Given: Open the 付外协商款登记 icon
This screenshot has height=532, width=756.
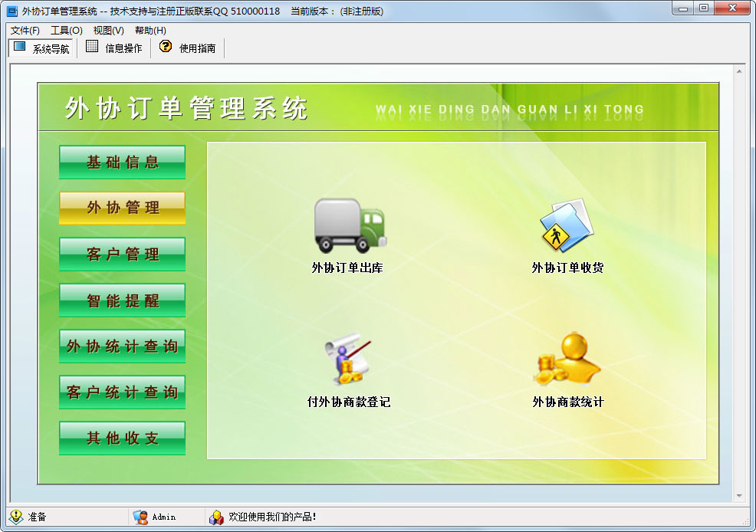Looking at the screenshot, I should pyautogui.click(x=348, y=359).
